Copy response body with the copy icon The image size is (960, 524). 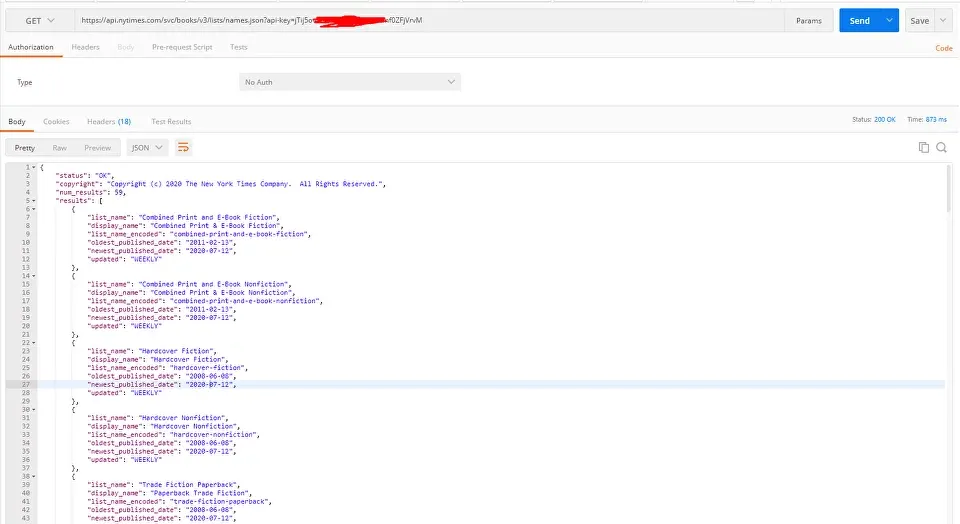(923, 147)
